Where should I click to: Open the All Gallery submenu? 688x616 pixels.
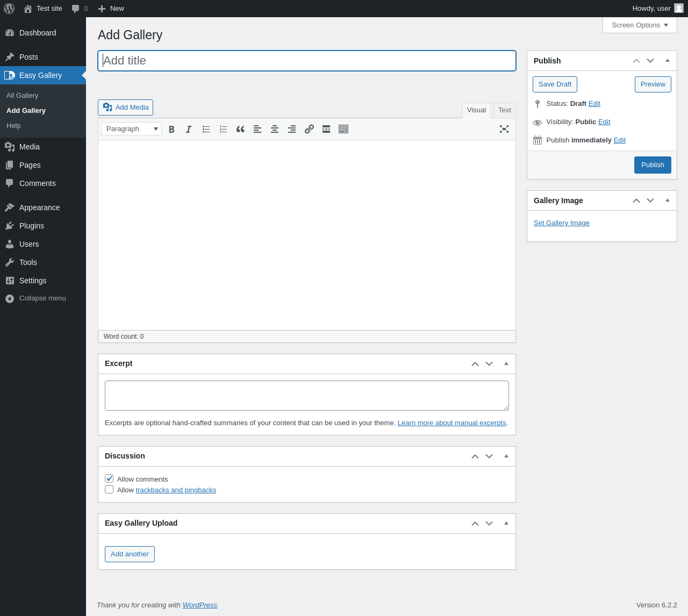point(22,96)
